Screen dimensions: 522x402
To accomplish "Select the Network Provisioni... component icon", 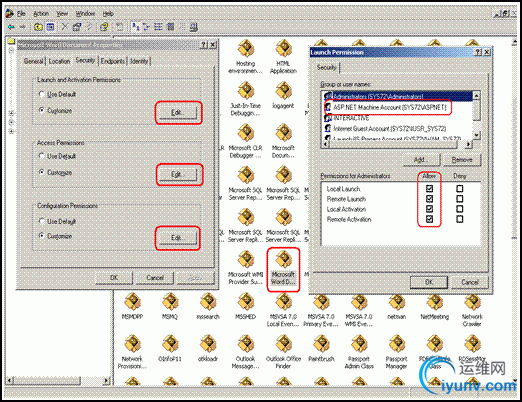I will 132,344.
